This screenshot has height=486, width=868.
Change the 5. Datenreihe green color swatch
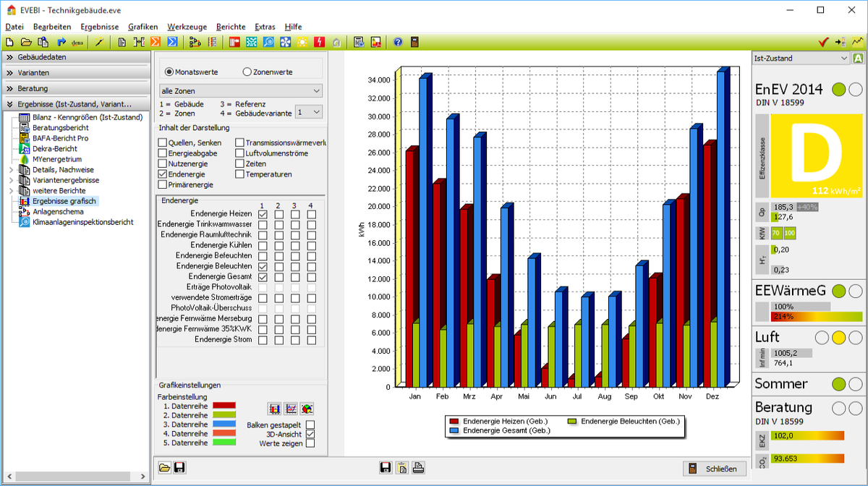(x=225, y=443)
